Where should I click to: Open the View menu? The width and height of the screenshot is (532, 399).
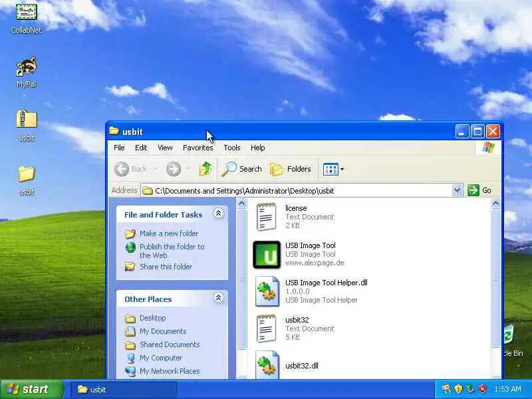[165, 148]
